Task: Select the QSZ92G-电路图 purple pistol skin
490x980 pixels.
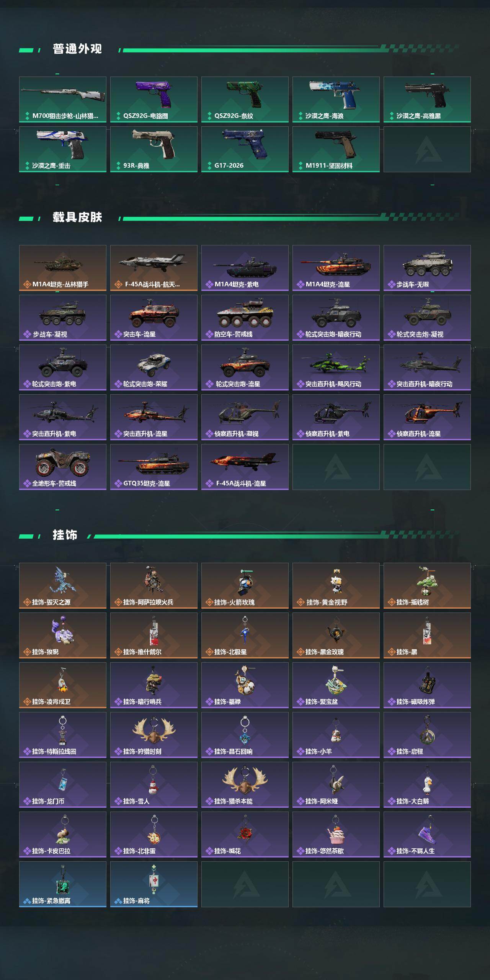Action: [x=154, y=100]
